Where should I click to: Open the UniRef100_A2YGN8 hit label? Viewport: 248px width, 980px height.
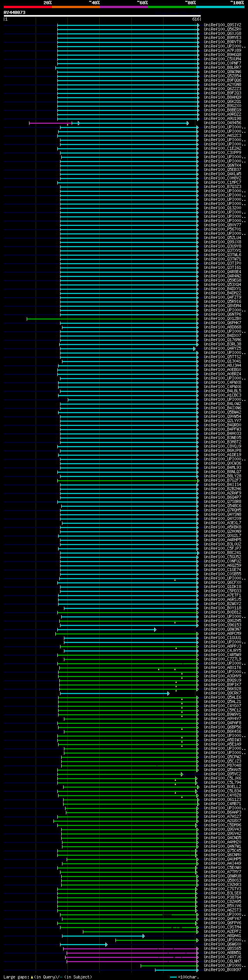click(222, 85)
